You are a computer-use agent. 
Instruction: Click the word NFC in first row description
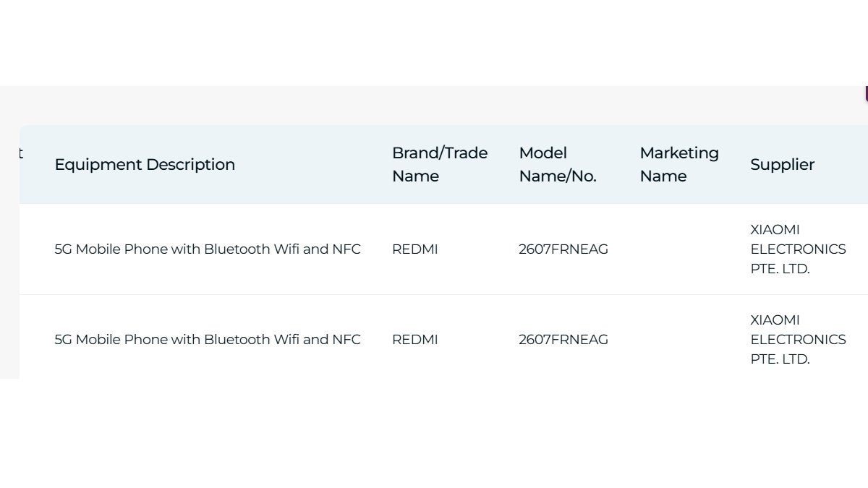tap(346, 249)
